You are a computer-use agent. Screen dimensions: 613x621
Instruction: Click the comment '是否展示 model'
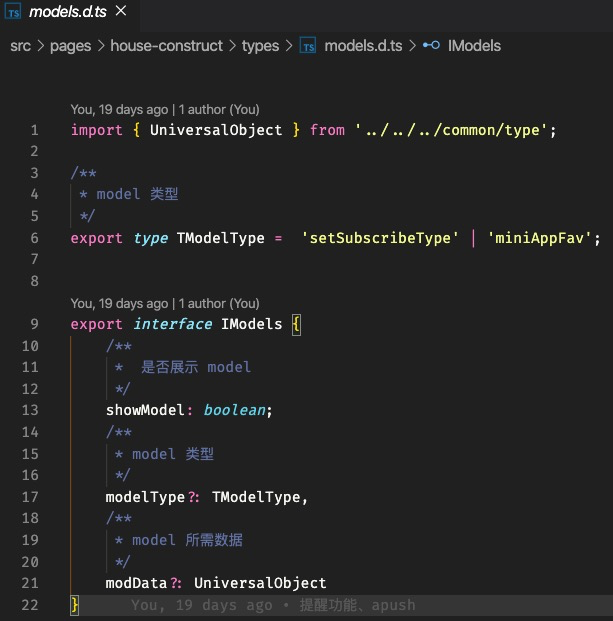pos(196,367)
